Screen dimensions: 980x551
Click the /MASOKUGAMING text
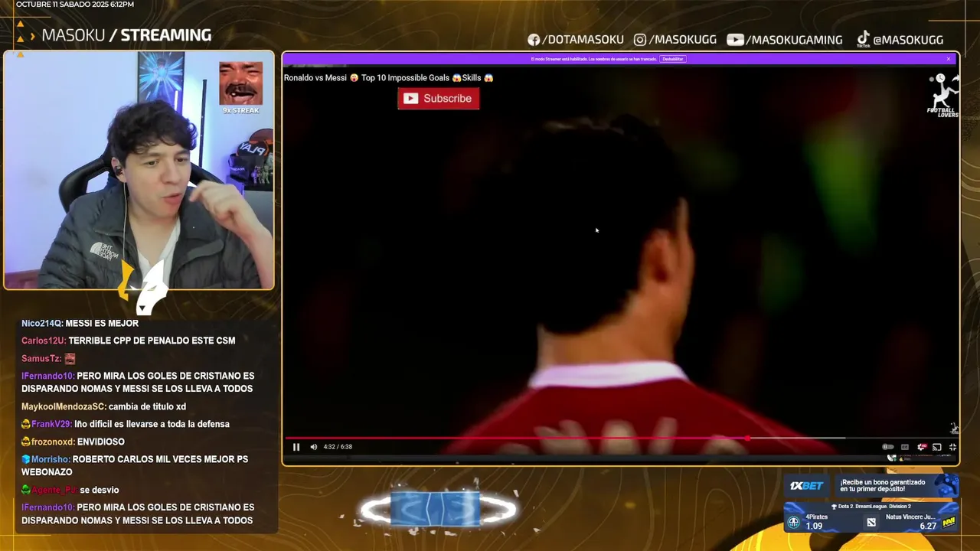click(x=794, y=40)
